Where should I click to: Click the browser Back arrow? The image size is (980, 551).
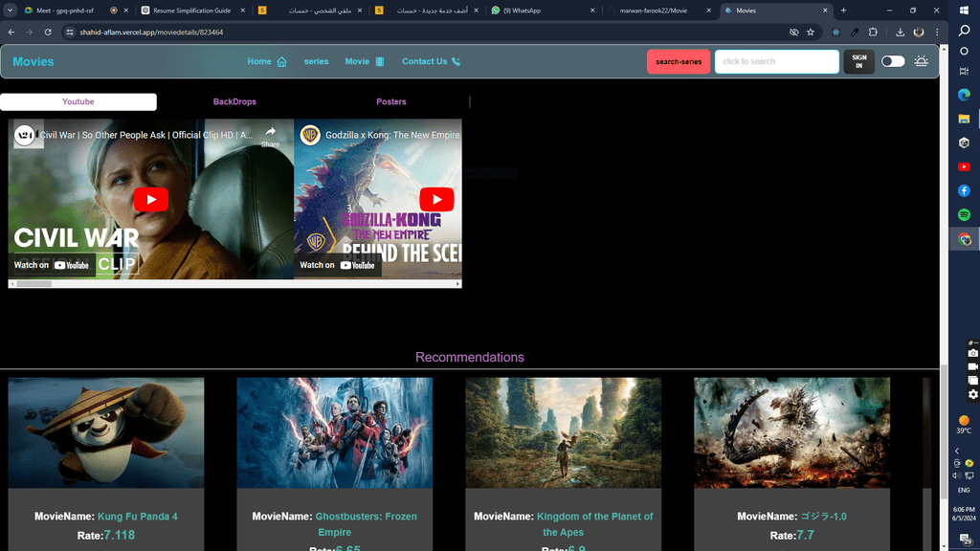click(11, 32)
